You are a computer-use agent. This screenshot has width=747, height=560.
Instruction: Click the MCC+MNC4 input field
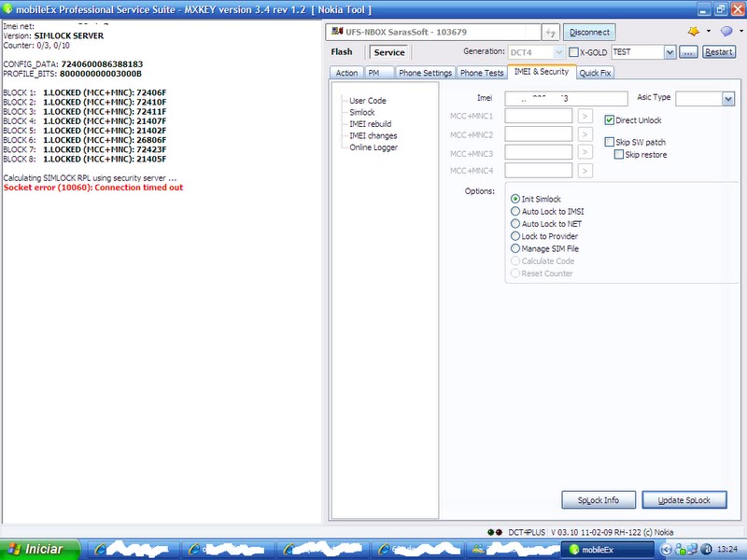coord(539,171)
